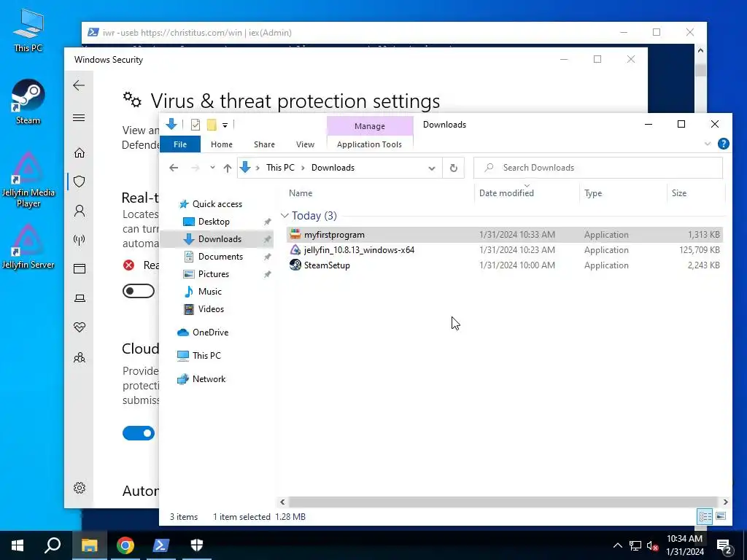Open taskbar search
The width and height of the screenshot is (747, 560).
pyautogui.click(x=53, y=545)
